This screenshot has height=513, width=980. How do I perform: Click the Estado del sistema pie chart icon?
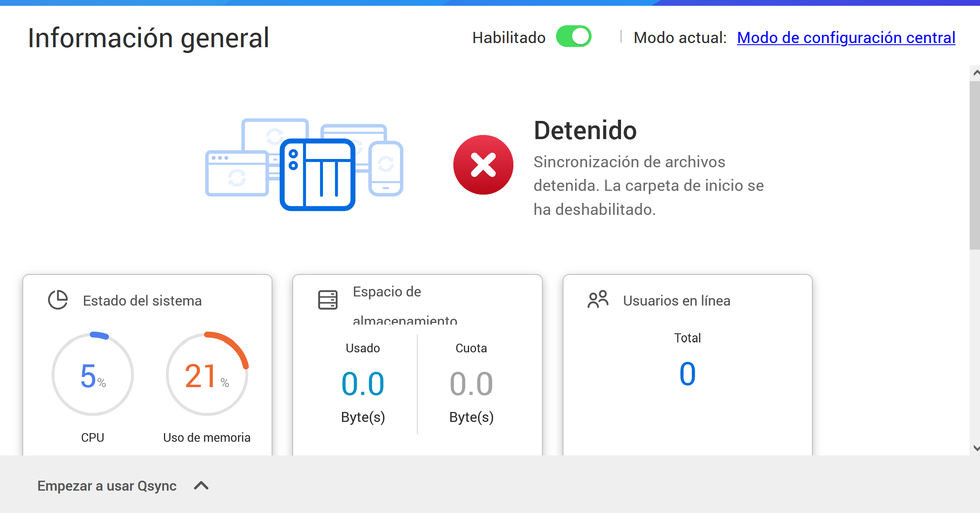(58, 300)
